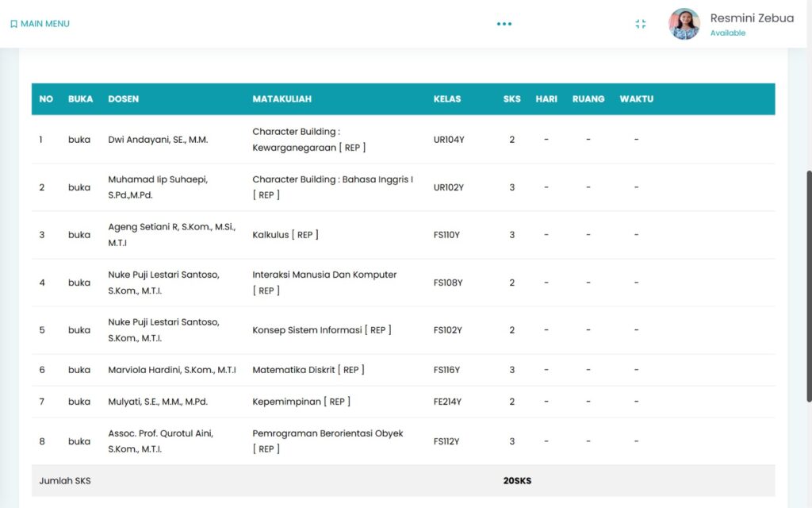Click the KELAS column header
Screen dimensions: 812x508
(x=447, y=99)
